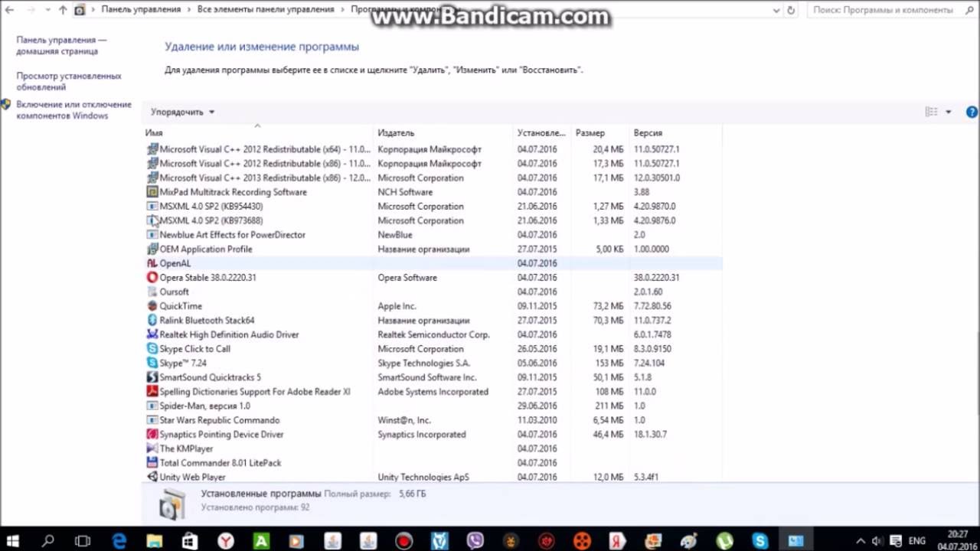Click the Opera Stable red icon
The image size is (980, 551).
pos(152,278)
